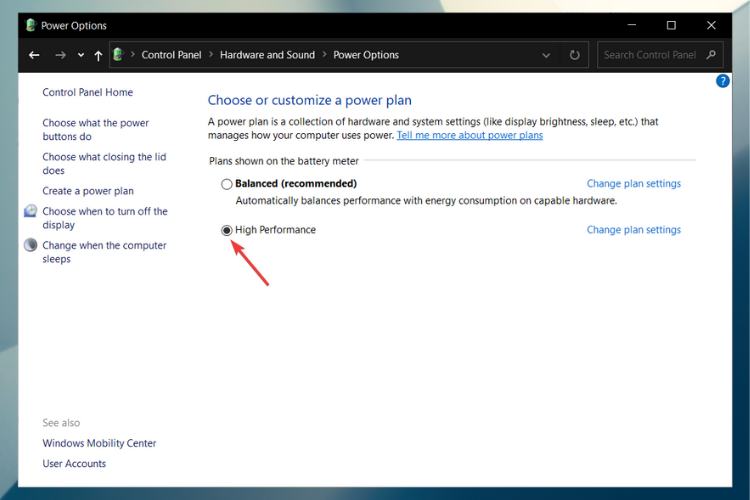Open Help with the blue question mark icon

tap(723, 81)
